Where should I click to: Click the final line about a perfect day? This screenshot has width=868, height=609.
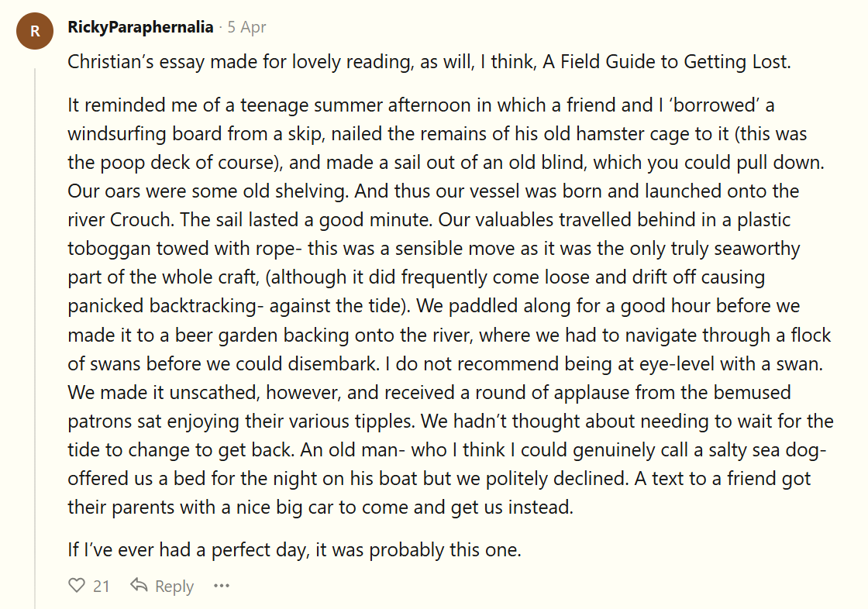294,550
